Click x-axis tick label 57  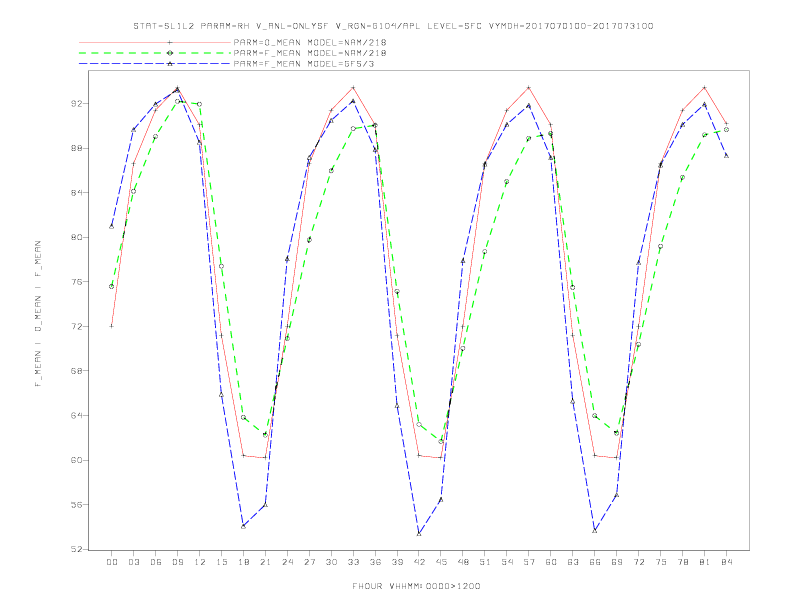[x=529, y=562]
